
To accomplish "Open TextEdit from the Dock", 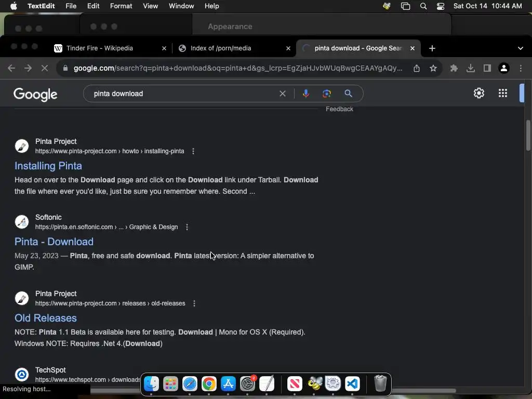I will click(267, 384).
